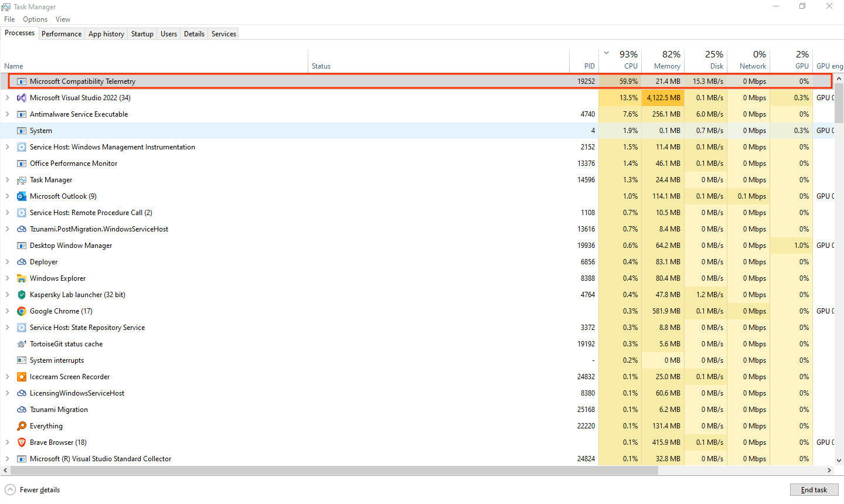Screen dimensions: 844x504
Task: Click the vertical scrollbar down arrow
Action: coord(839,461)
